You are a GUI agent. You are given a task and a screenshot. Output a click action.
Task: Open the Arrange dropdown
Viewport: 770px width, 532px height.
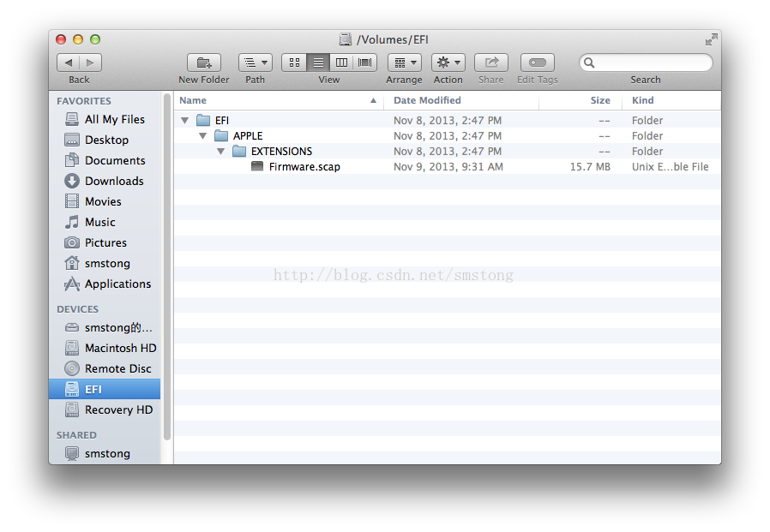pos(405,63)
